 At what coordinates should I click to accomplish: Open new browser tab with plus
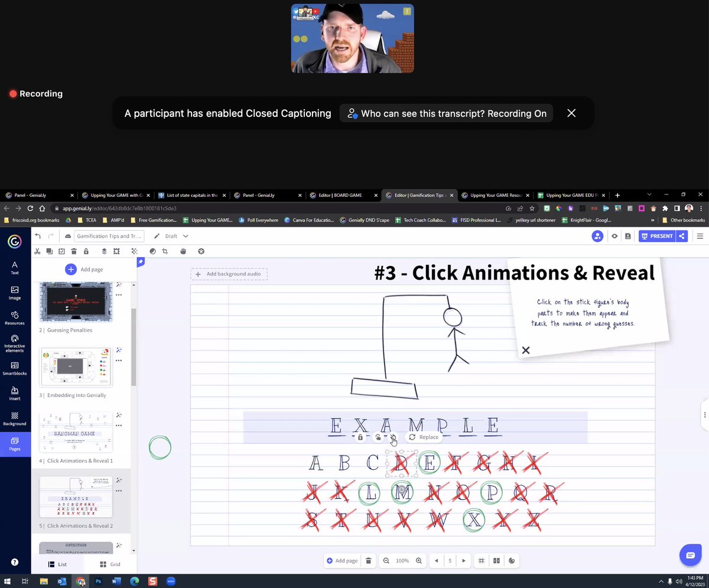point(617,195)
